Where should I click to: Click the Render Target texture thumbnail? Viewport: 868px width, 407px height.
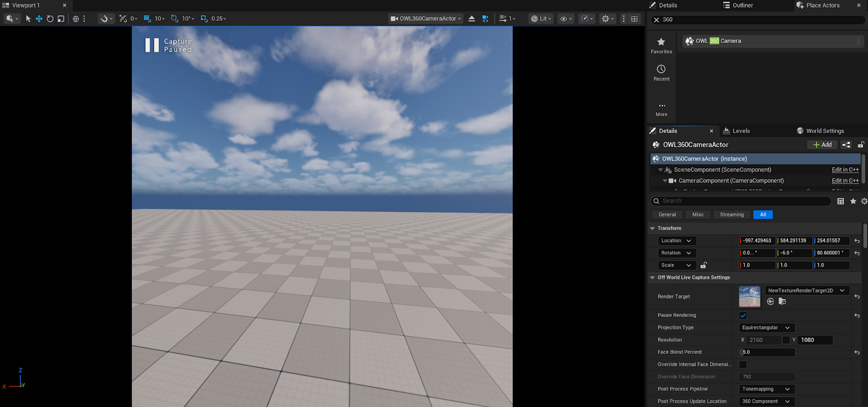(x=749, y=297)
